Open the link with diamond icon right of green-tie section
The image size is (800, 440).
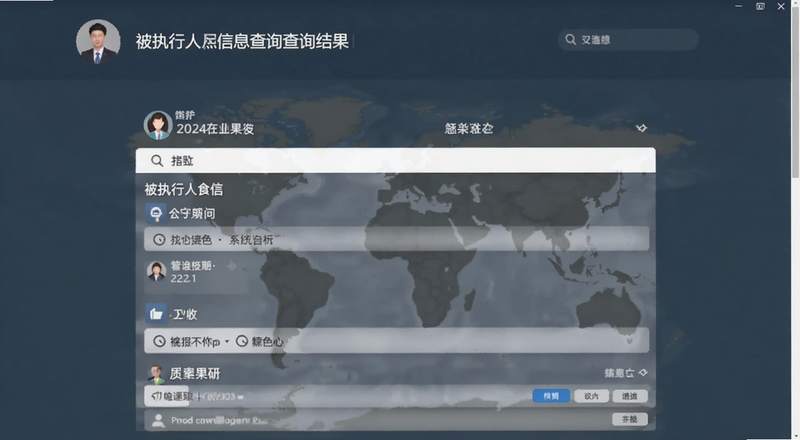click(626, 373)
